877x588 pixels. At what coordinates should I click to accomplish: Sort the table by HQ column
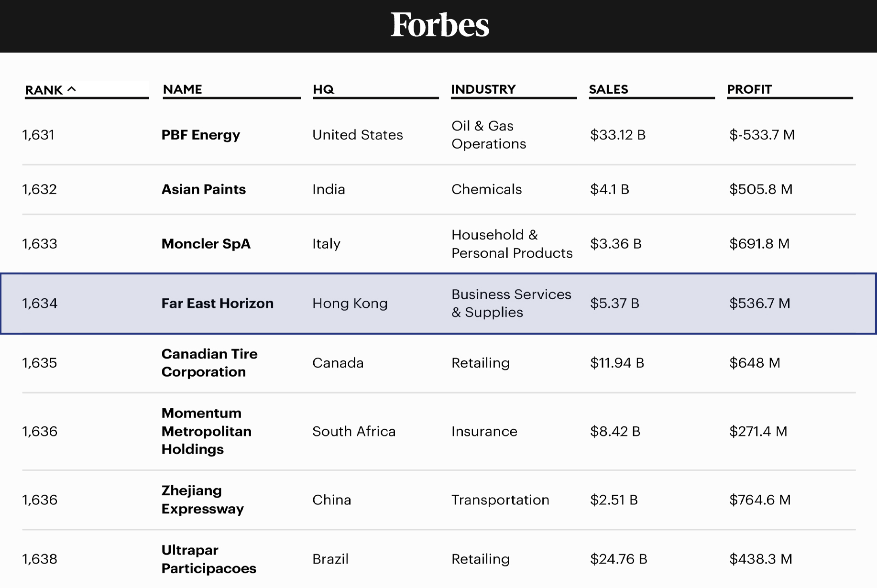click(x=323, y=89)
